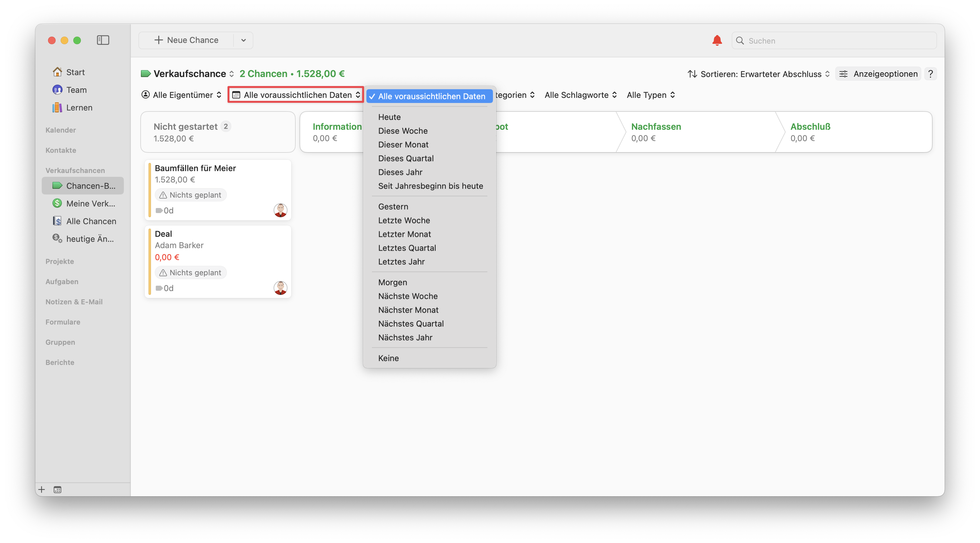Image resolution: width=980 pixels, height=543 pixels.
Task: Pick Nächste Woche in the date list
Action: coord(408,296)
